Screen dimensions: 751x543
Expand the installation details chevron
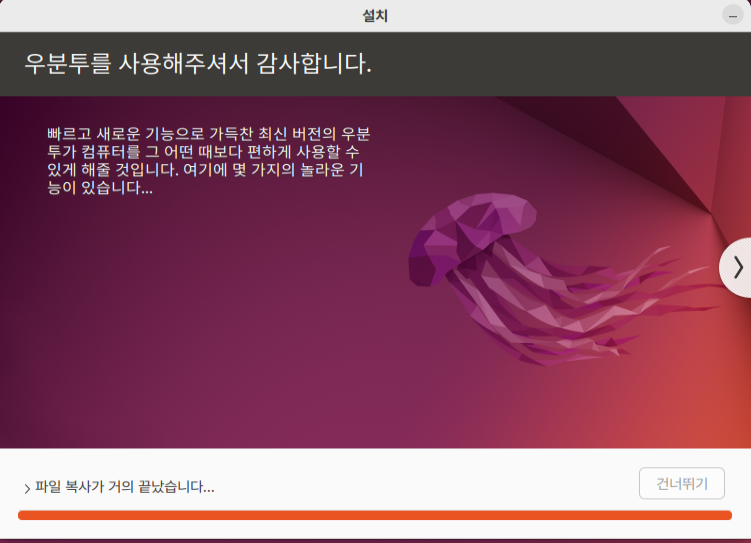click(27, 488)
